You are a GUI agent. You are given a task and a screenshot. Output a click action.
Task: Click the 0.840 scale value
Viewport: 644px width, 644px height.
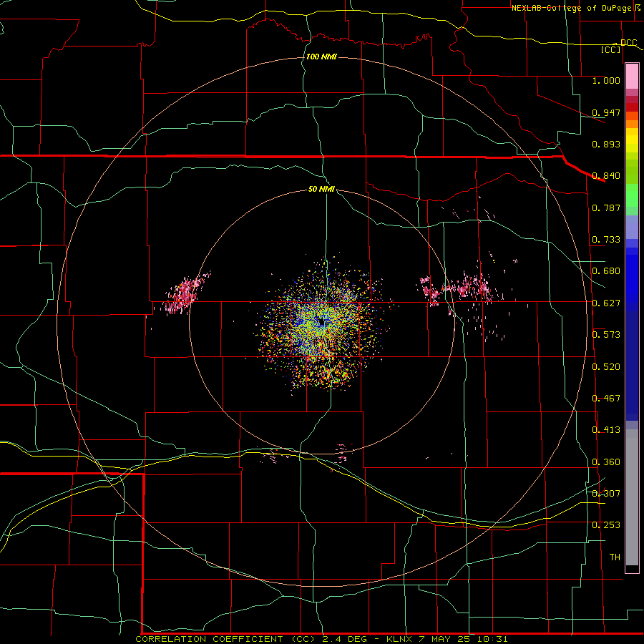606,176
